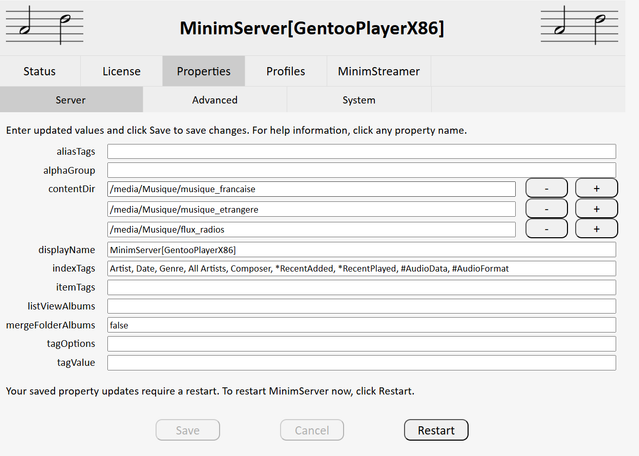Click the listViewAlbums property label
This screenshot has height=456, width=639.
[x=61, y=306]
